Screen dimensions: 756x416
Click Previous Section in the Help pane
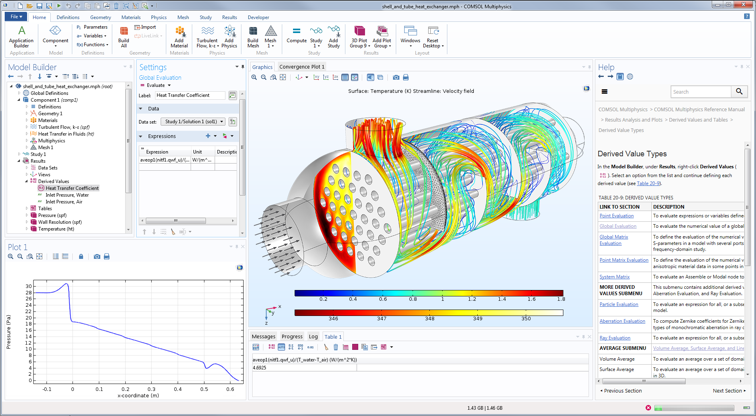621,391
